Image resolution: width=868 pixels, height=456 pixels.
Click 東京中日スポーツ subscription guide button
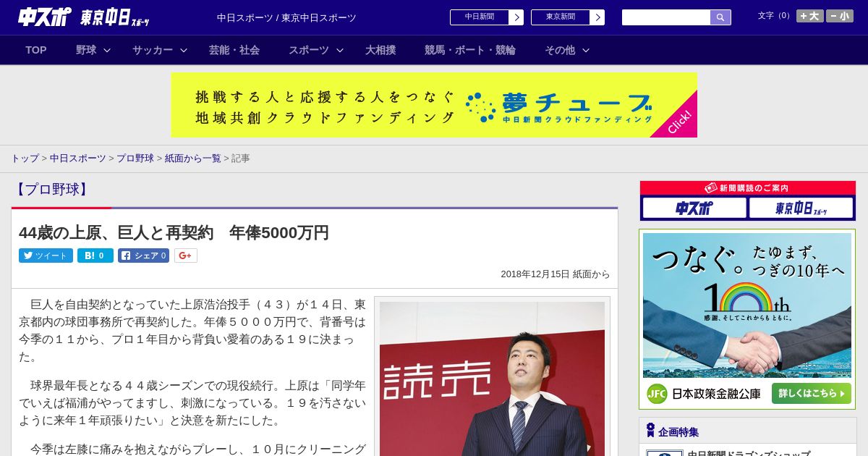pyautogui.click(x=801, y=208)
